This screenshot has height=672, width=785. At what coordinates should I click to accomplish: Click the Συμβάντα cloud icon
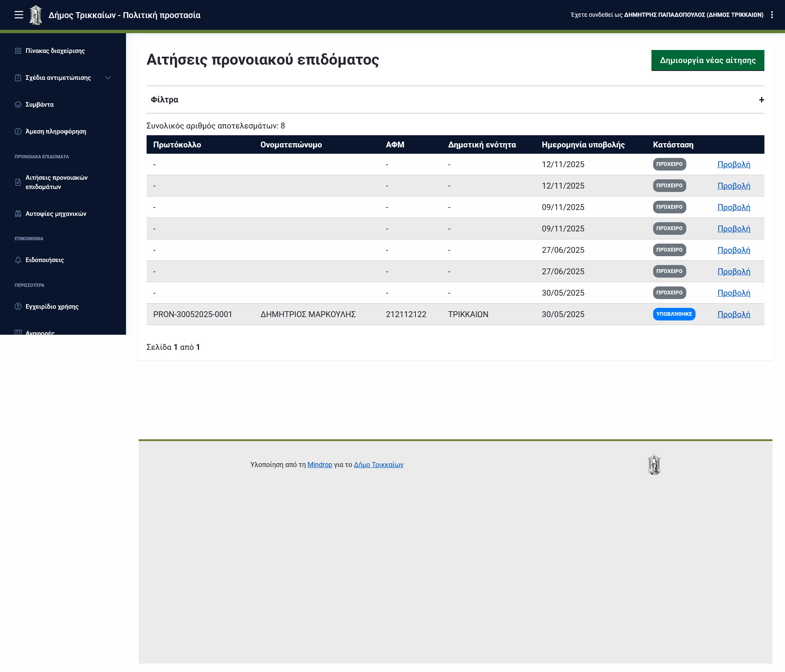point(18,105)
